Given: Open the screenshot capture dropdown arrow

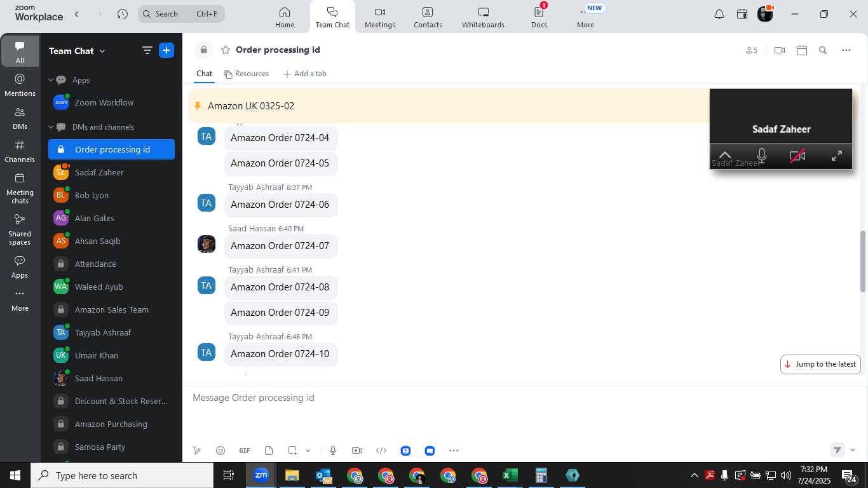Looking at the screenshot, I should click(308, 451).
